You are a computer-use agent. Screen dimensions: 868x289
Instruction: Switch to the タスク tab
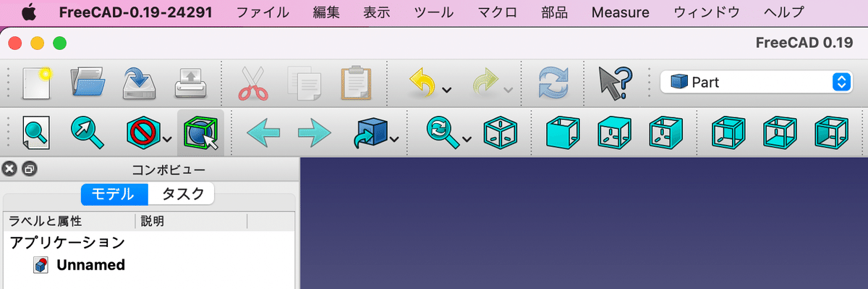pos(182,194)
